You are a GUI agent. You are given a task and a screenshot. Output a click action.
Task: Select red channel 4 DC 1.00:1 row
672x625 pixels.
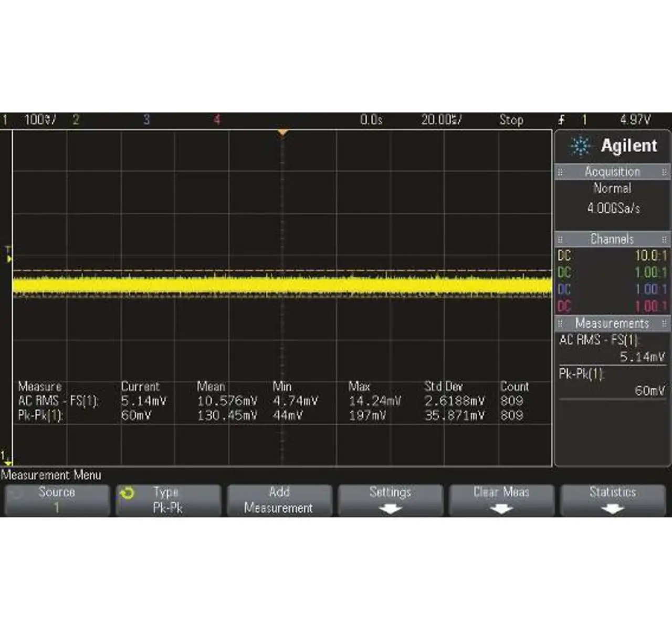tap(612, 306)
